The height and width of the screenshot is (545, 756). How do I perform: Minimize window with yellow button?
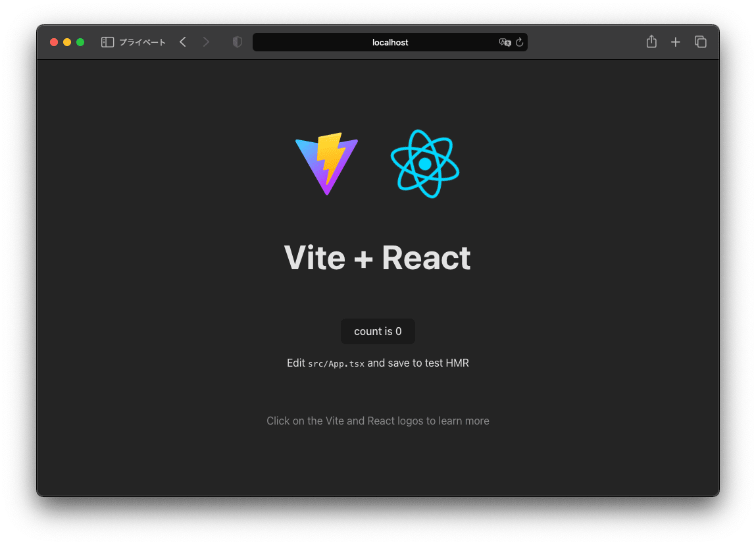[x=67, y=42]
